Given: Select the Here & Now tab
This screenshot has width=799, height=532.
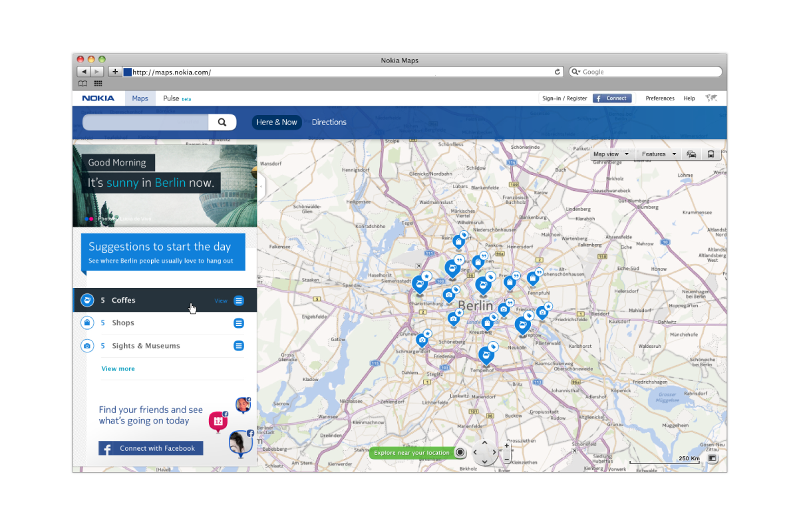Looking at the screenshot, I should tap(277, 122).
